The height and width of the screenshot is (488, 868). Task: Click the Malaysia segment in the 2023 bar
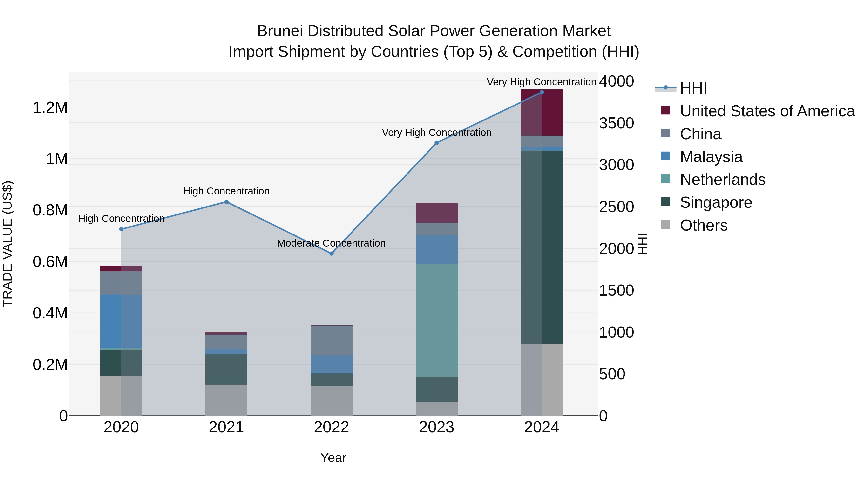pos(437,250)
